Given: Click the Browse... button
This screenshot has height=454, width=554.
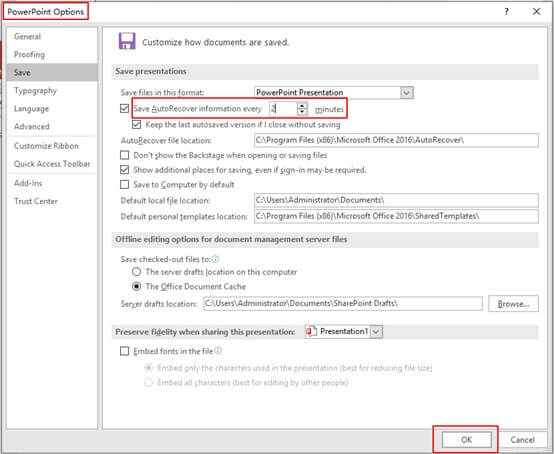Looking at the screenshot, I should 513,303.
